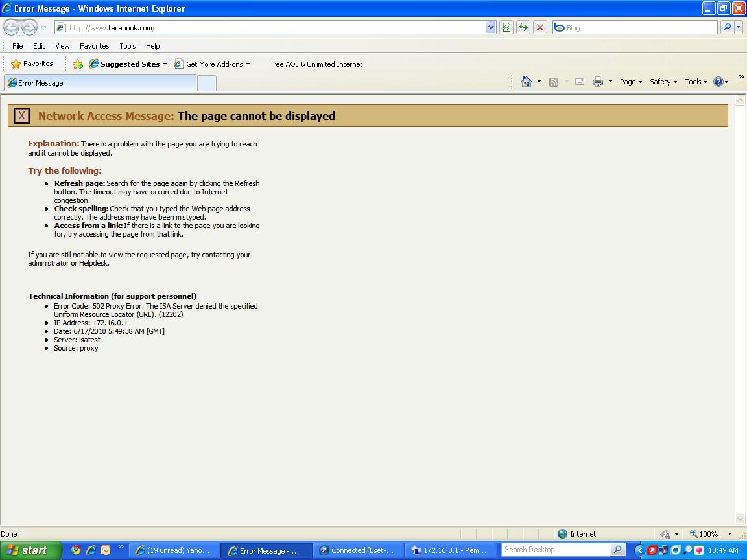This screenshot has width=747, height=560.
Task: Expand the Print dropdown arrow
Action: (610, 82)
